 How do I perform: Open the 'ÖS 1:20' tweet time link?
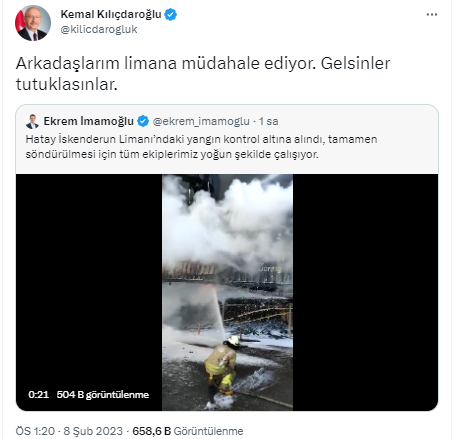pos(35,431)
